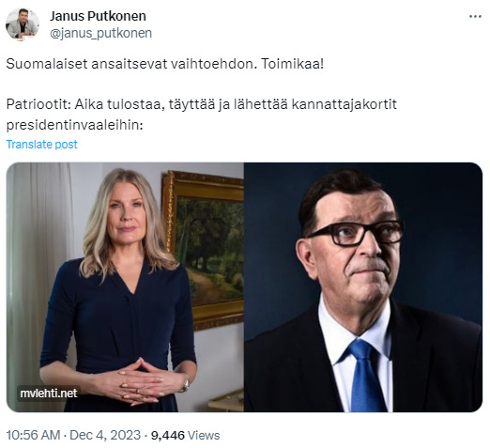490x448 pixels.
Task: Click the blue tie in the right photo
Action: 365,376
